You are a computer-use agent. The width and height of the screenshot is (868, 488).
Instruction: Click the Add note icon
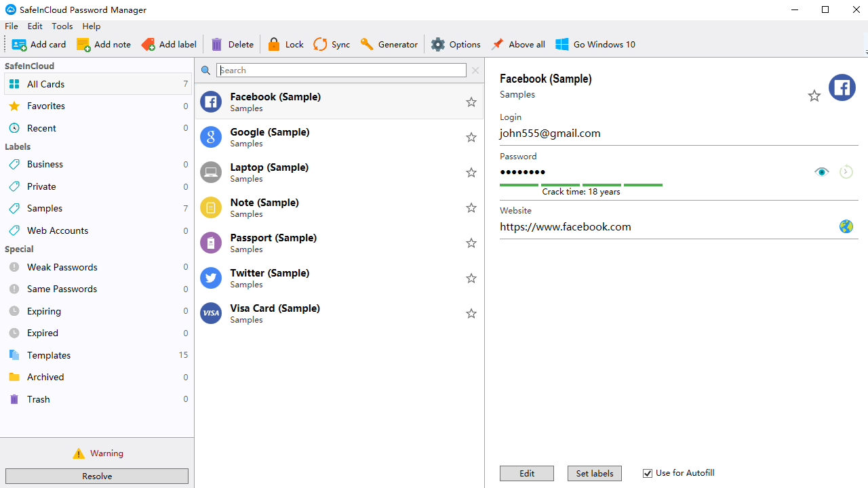[83, 45]
